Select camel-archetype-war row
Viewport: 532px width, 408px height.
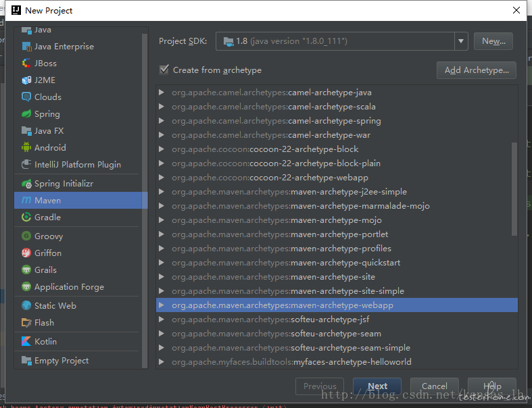pos(337,135)
